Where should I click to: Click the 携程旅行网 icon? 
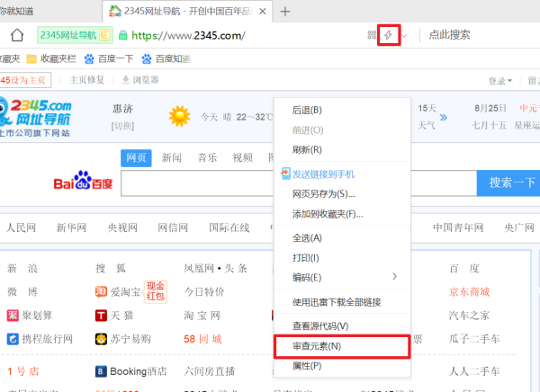pyautogui.click(x=13, y=339)
